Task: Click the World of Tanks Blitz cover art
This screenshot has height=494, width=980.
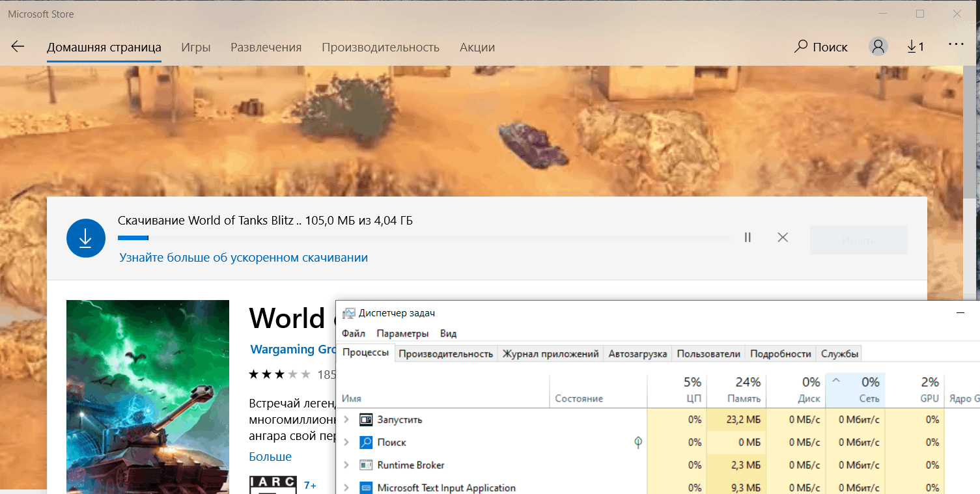Action: click(x=148, y=397)
